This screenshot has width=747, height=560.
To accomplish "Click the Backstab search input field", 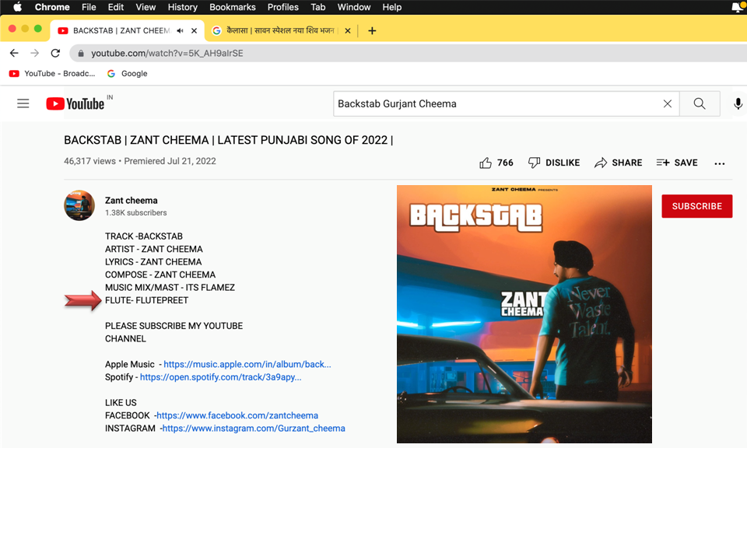I will (494, 103).
